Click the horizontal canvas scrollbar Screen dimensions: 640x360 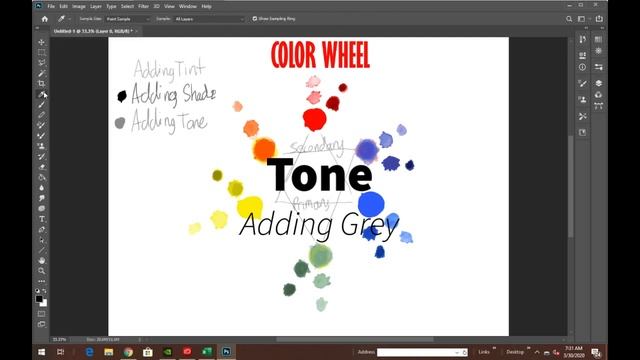pyautogui.click(x=354, y=339)
